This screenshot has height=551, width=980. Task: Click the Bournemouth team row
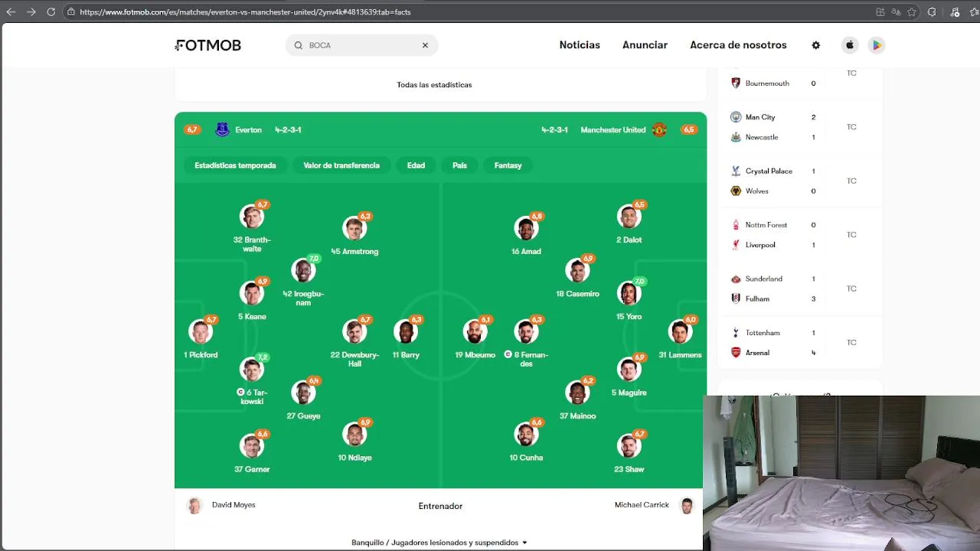(x=773, y=83)
